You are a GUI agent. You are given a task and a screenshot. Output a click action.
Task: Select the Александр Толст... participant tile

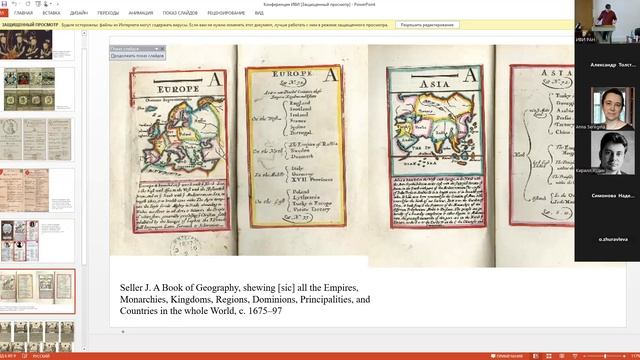pyautogui.click(x=607, y=64)
